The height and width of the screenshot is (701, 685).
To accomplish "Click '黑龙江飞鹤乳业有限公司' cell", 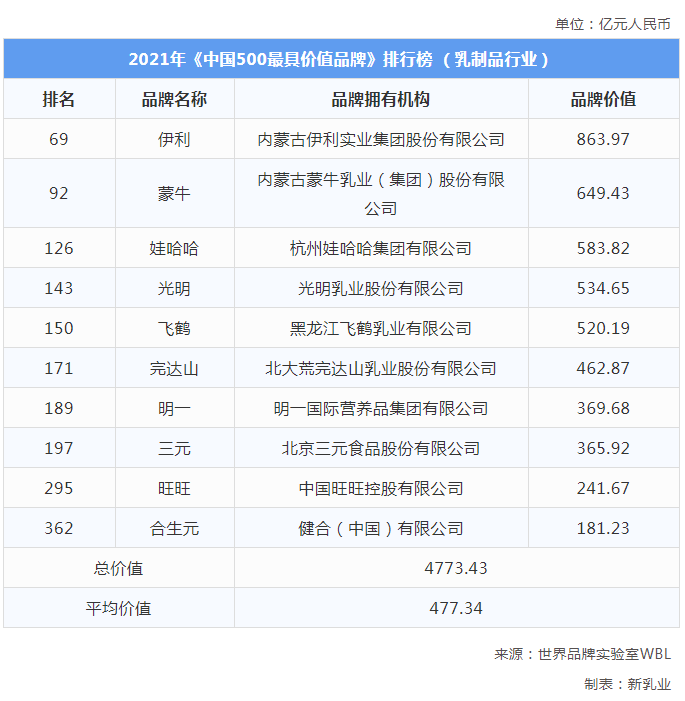I will (381, 329).
